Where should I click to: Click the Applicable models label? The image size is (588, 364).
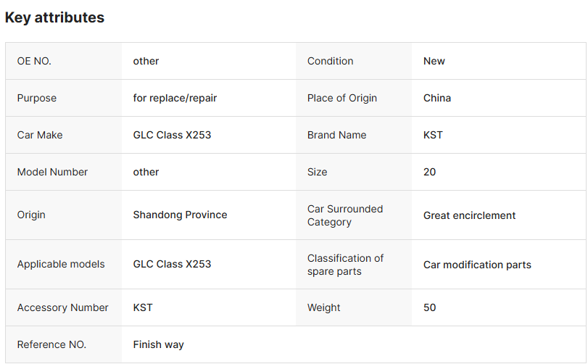61,264
